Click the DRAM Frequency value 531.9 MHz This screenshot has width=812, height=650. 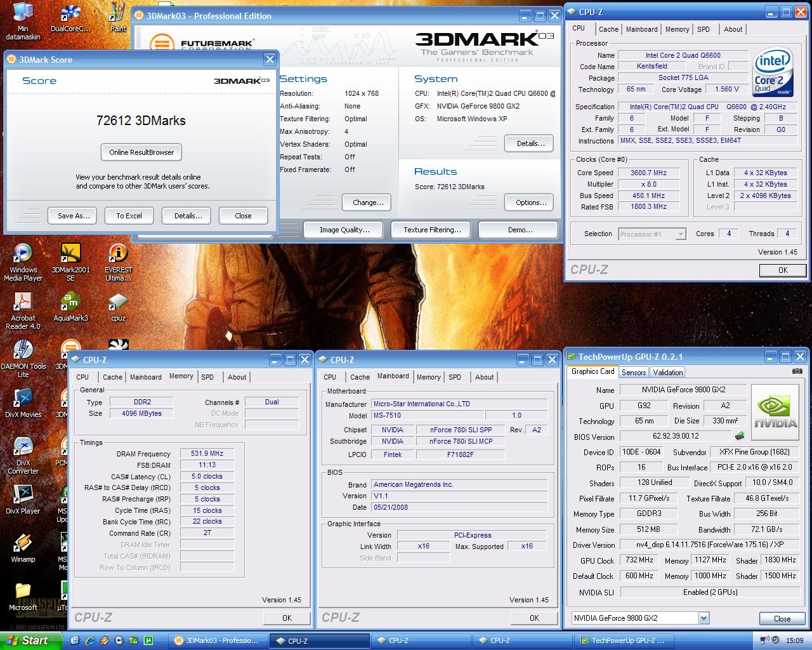[x=207, y=453]
